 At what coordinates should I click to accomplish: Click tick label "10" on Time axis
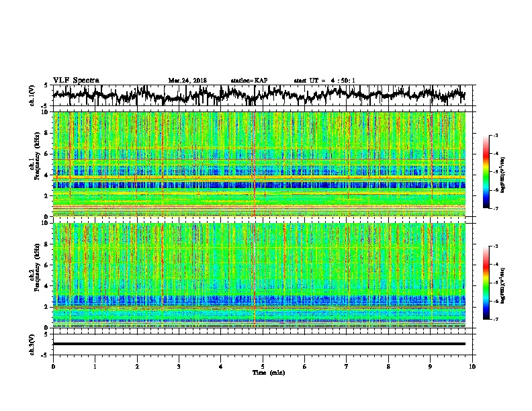472,367
